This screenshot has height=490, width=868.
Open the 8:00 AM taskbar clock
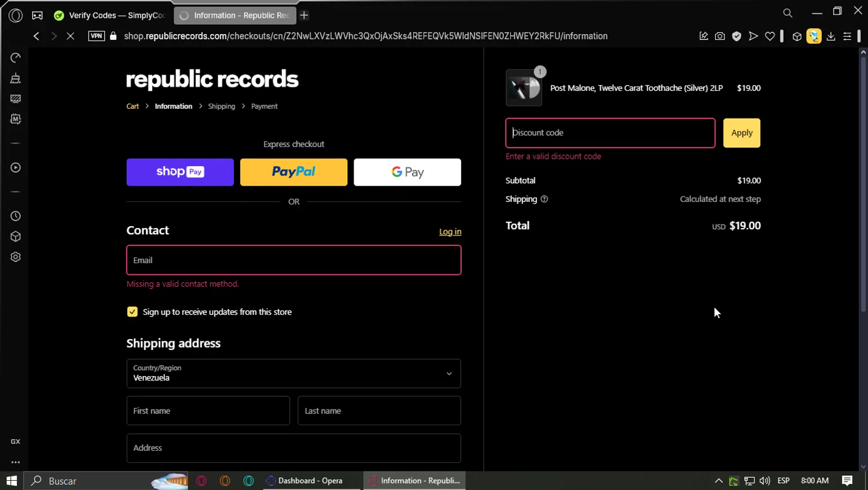point(815,481)
